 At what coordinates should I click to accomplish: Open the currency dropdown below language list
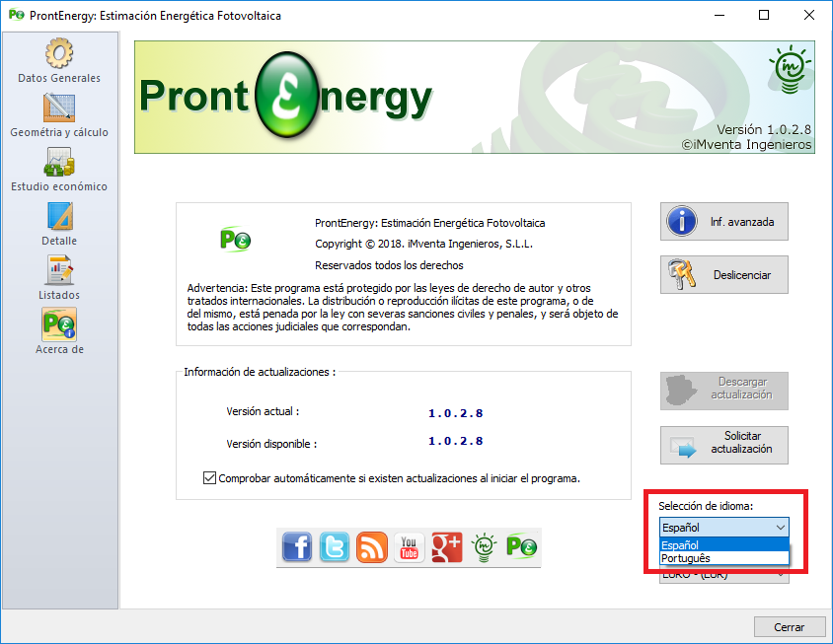coord(724,577)
